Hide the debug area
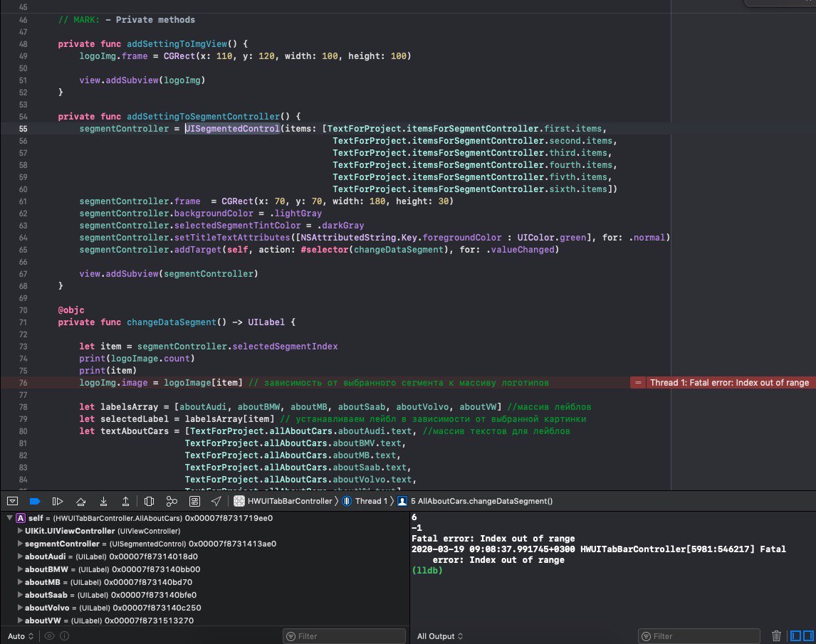Image resolution: width=816 pixels, height=644 pixels. tap(13, 501)
